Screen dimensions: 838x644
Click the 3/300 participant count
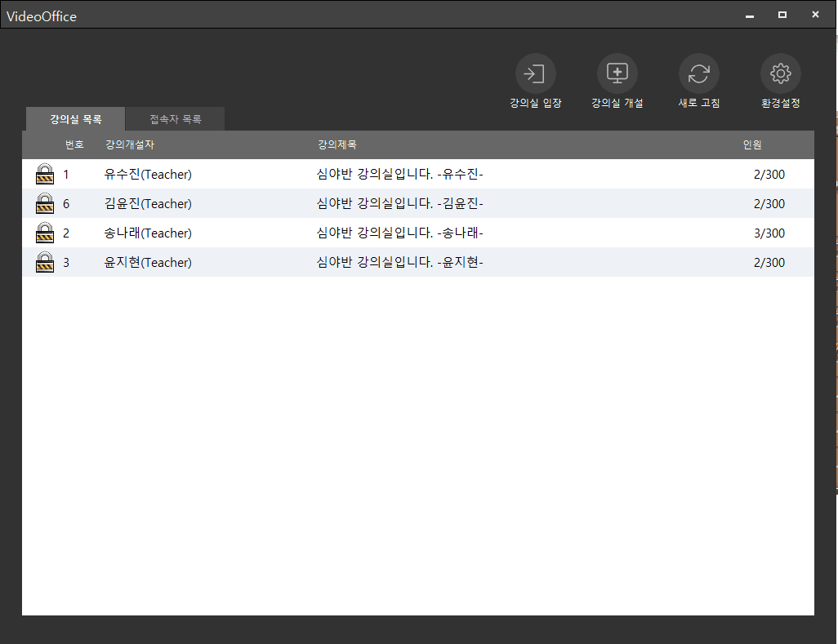(x=769, y=233)
